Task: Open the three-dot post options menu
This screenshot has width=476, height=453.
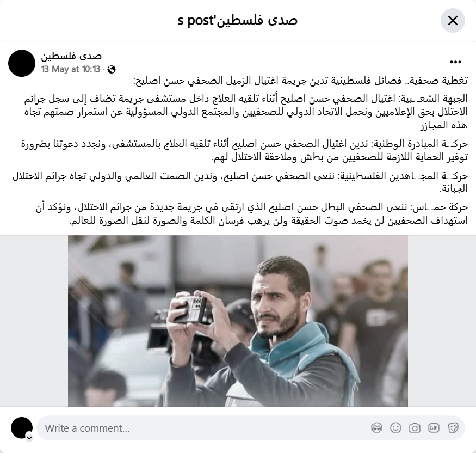Action: [x=455, y=62]
